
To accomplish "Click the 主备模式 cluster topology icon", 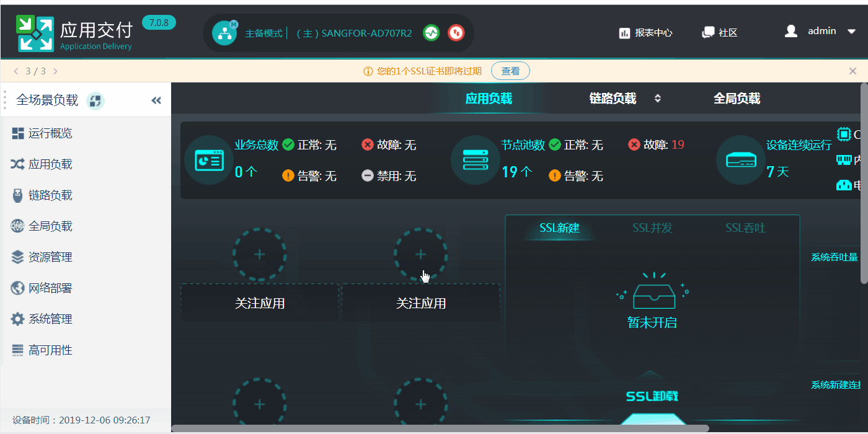I will click(x=224, y=33).
